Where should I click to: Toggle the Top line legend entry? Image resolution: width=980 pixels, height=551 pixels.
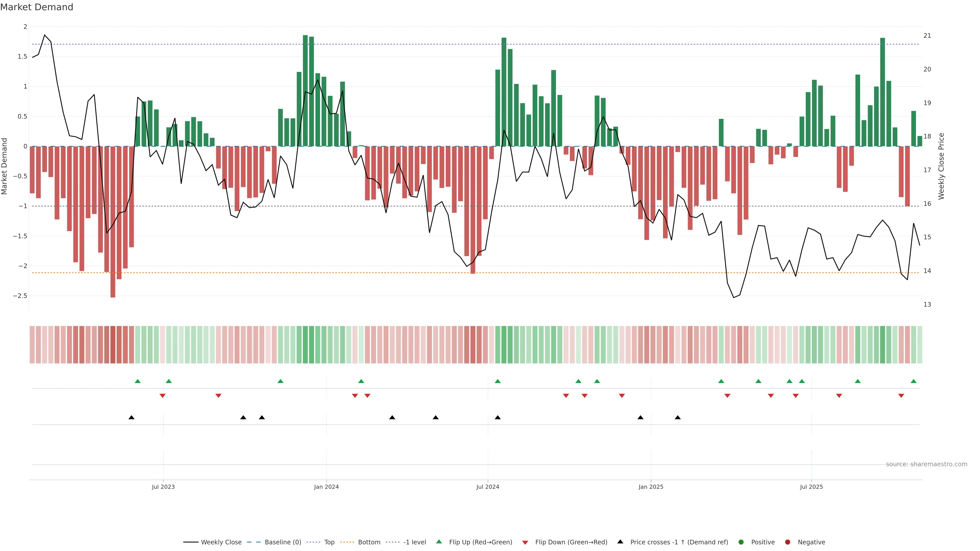point(329,542)
